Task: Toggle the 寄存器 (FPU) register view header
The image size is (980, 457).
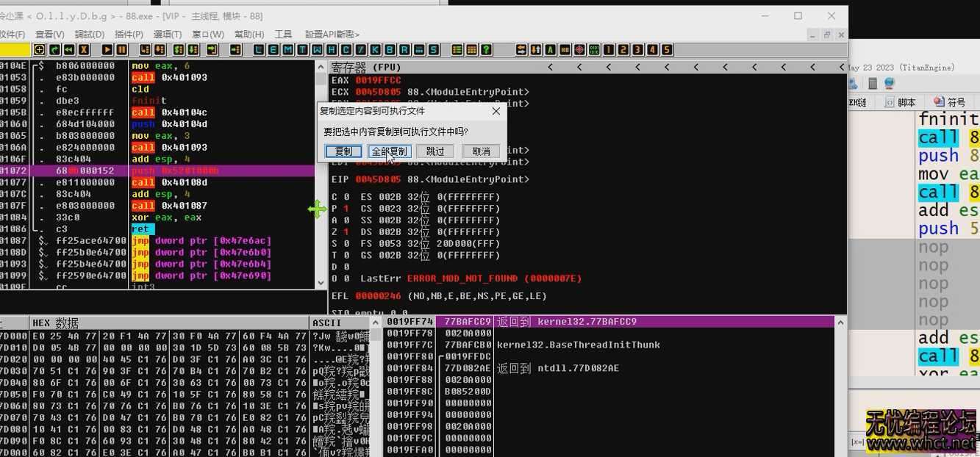Action: [366, 67]
